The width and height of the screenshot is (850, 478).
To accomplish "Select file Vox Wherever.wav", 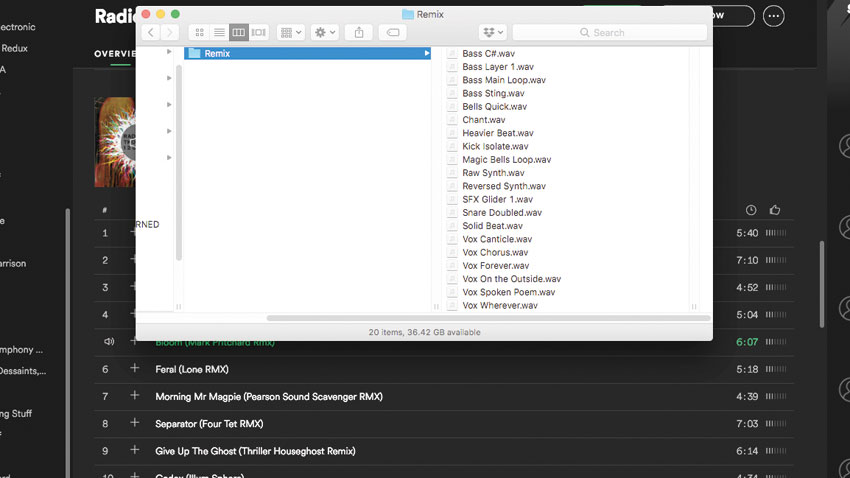I will 500,306.
